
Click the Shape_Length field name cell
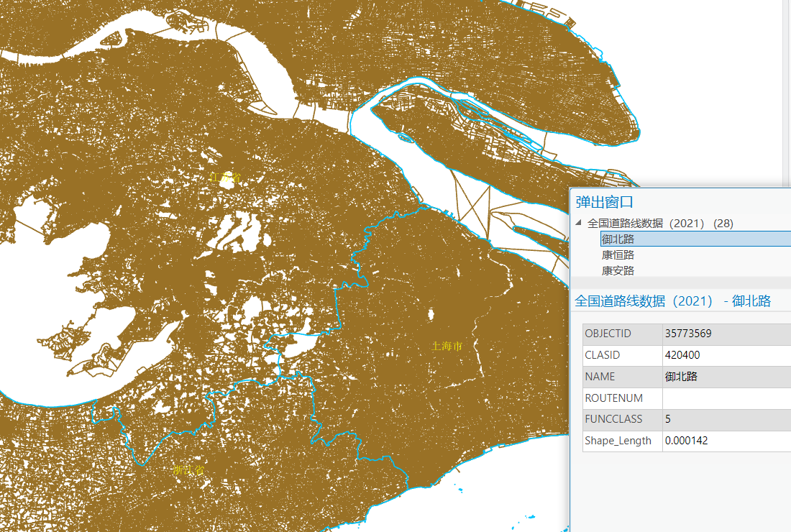[x=623, y=441]
